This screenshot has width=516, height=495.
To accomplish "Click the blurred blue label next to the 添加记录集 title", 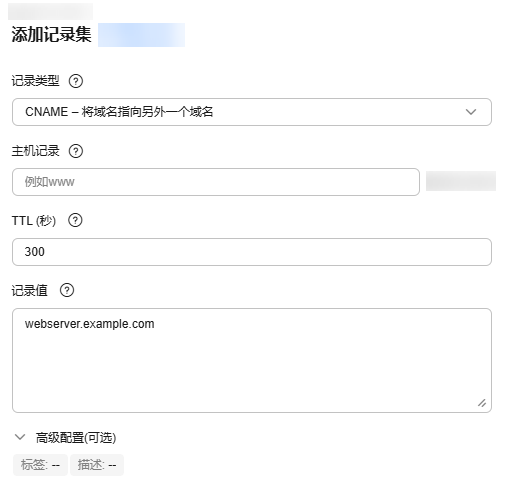I will click(x=141, y=35).
